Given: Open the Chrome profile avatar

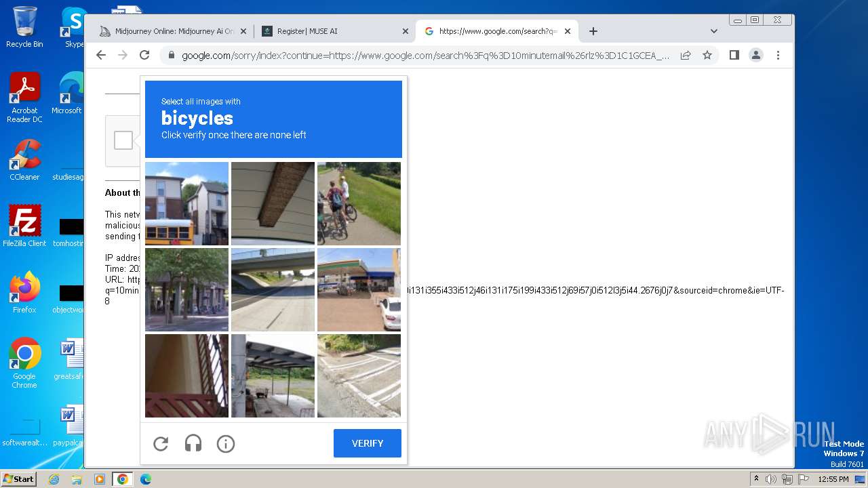Looking at the screenshot, I should 756,55.
